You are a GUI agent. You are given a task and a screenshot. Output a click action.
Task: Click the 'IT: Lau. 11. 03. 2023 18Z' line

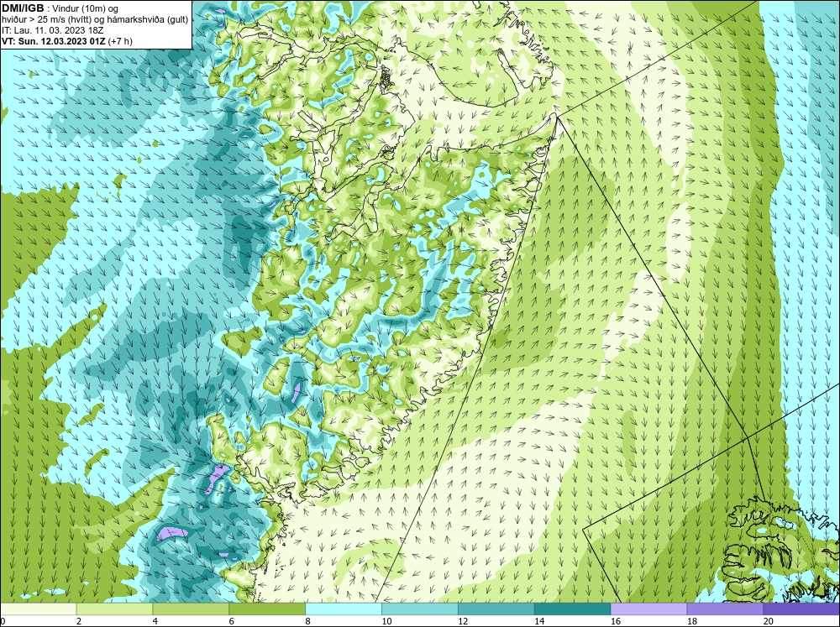click(52, 30)
